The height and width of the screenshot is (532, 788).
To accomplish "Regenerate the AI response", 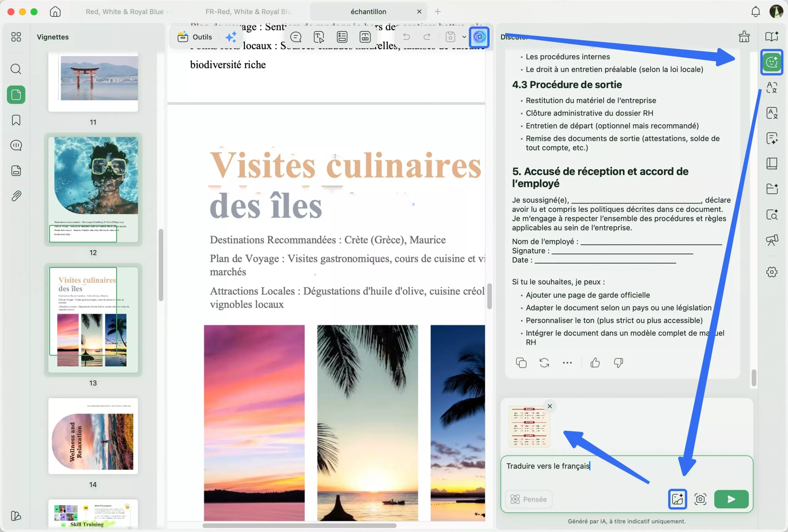I will (x=544, y=362).
